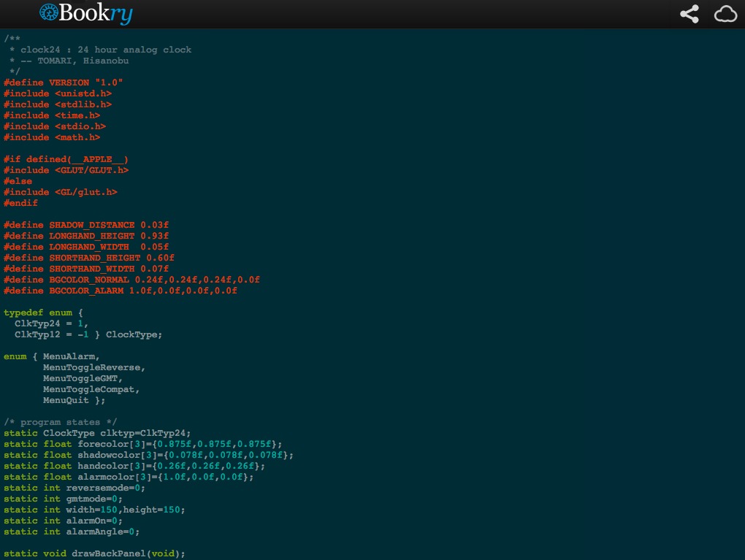Click the "SHORTHAND_WIDTH 0.07f" define
The image size is (745, 560).
click(x=86, y=269)
